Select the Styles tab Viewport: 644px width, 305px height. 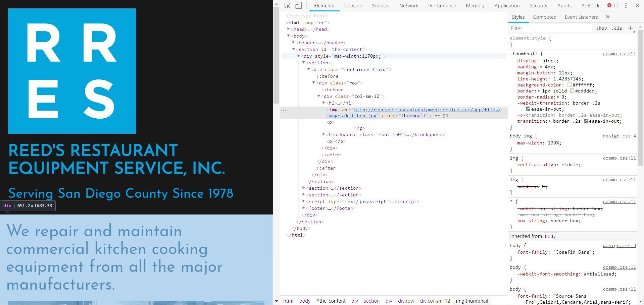(518, 17)
